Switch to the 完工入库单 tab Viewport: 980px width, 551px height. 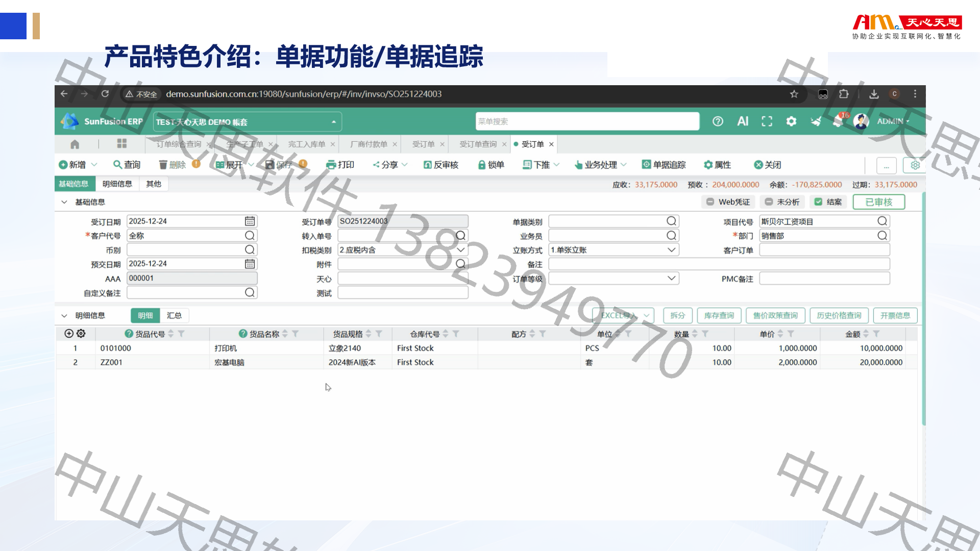tap(306, 144)
